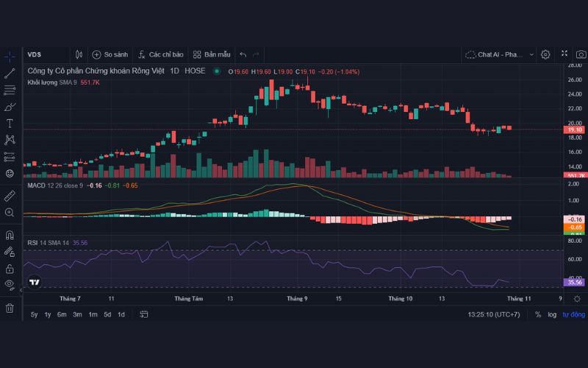Toggle magnet mode for drawings
Viewport: 588px width, 368px height.
[x=10, y=236]
